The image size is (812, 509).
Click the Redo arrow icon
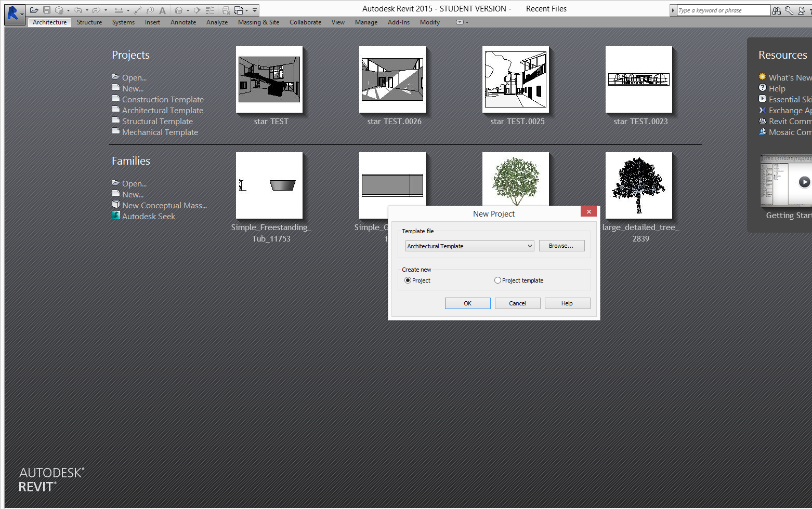pos(96,10)
